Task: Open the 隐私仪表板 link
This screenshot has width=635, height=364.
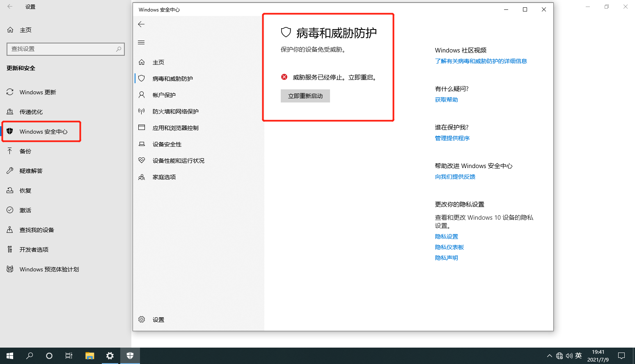Action: pyautogui.click(x=449, y=247)
